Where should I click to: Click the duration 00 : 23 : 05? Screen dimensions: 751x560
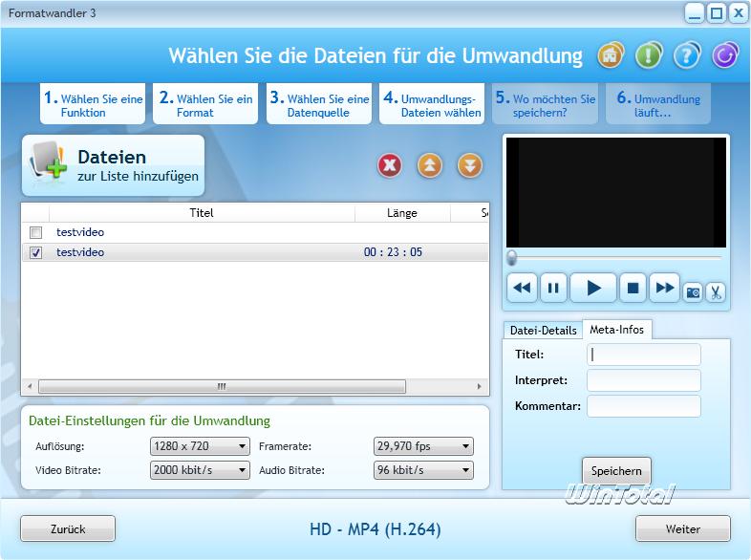click(394, 252)
